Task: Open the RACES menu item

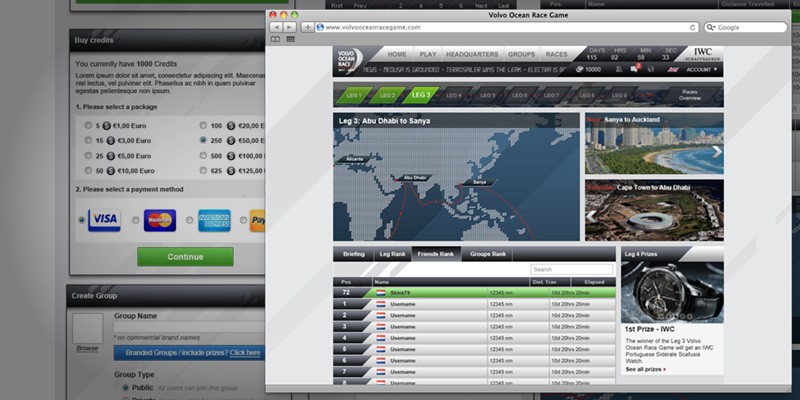Action: tap(556, 54)
